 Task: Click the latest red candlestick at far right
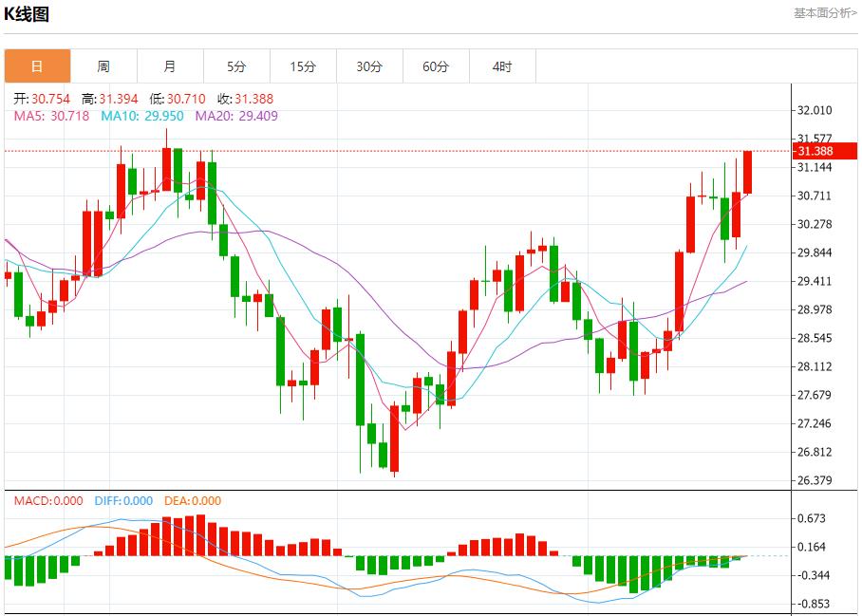tap(748, 173)
